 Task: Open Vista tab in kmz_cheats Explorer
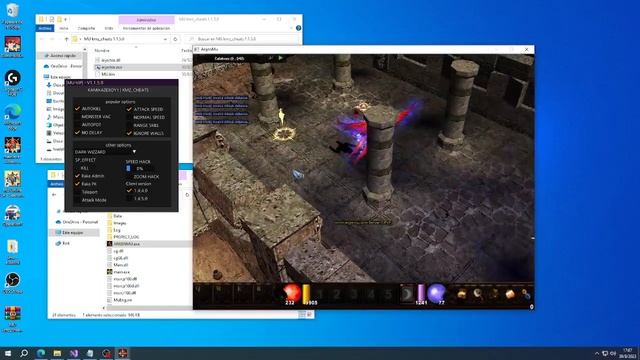pyautogui.click(x=109, y=28)
